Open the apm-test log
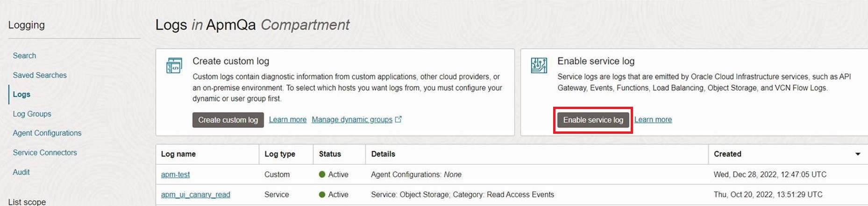Screen dimensions: 868x206 (175, 174)
